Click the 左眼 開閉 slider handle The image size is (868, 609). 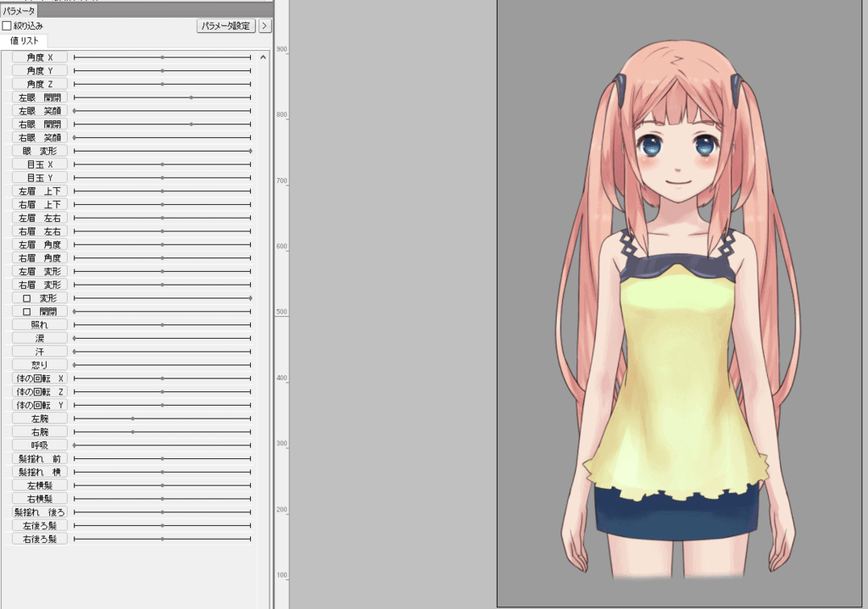coord(192,97)
